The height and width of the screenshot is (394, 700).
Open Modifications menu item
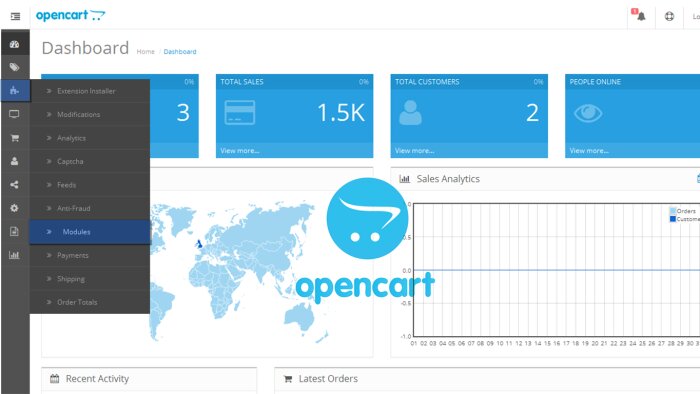[x=90, y=115]
